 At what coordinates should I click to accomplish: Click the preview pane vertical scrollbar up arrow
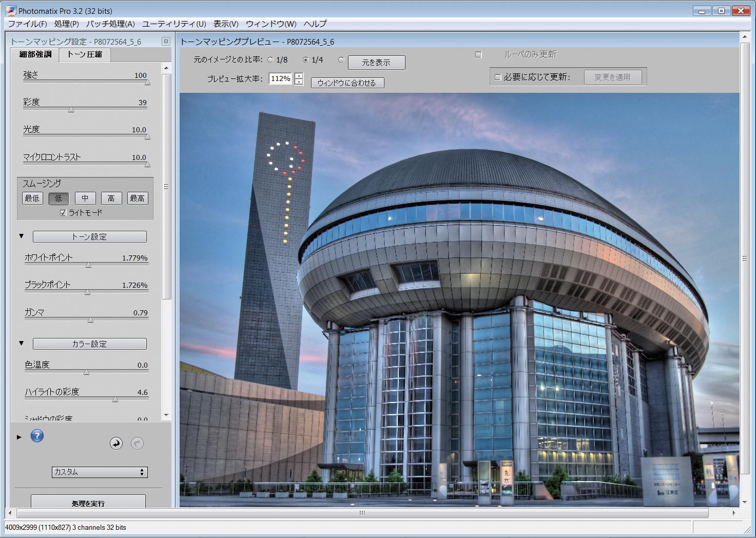coord(744,36)
